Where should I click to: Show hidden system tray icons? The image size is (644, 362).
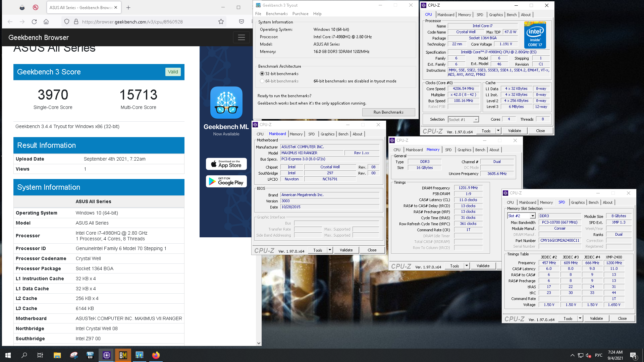pyautogui.click(x=572, y=355)
